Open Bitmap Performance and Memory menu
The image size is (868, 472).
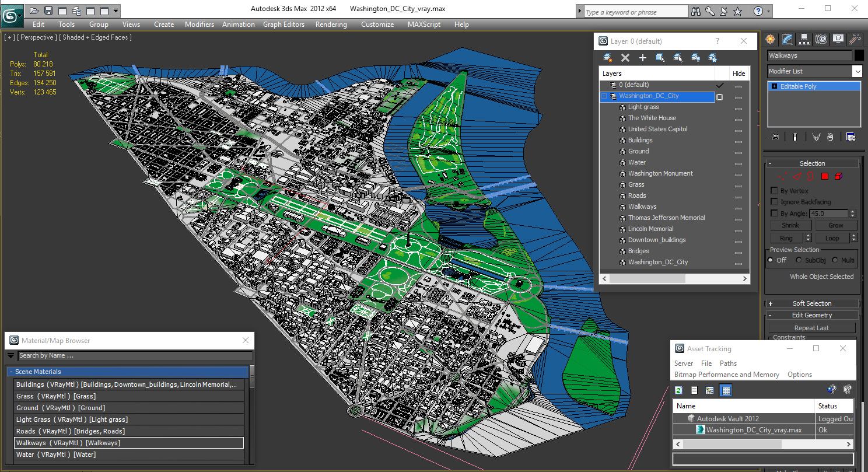point(727,375)
